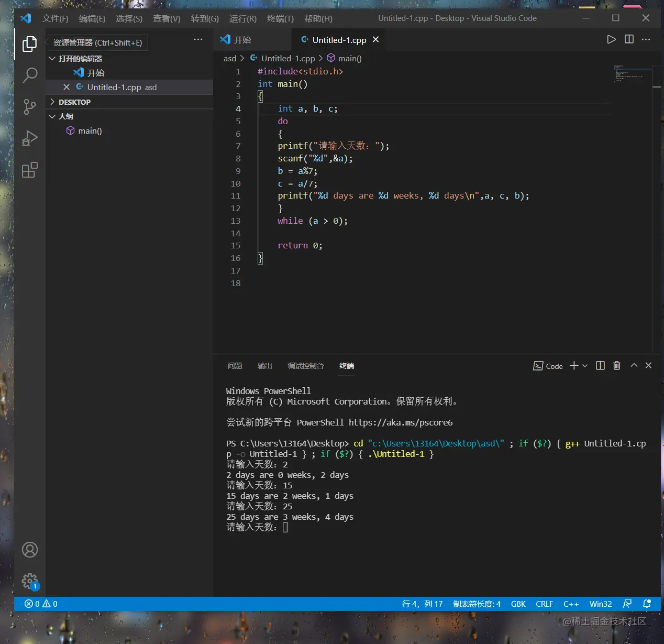Image resolution: width=664 pixels, height=644 pixels.
Task: Open the Source Control view
Action: [30, 107]
